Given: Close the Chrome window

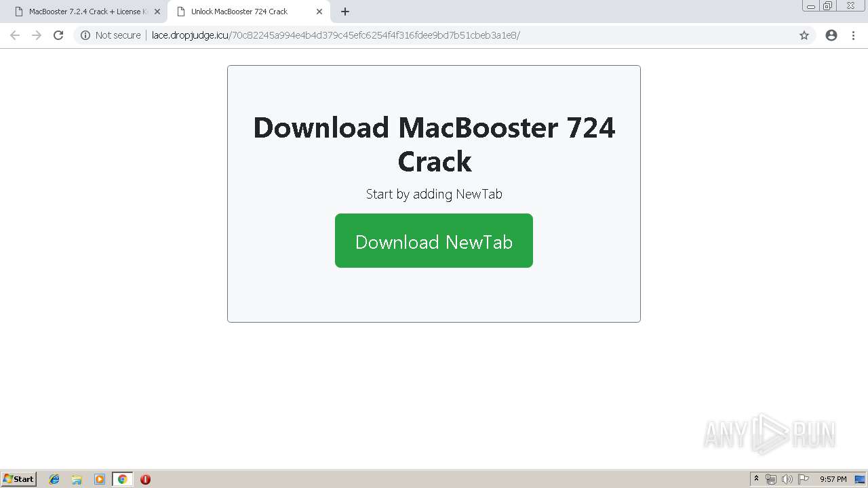Looking at the screenshot, I should pyautogui.click(x=850, y=6).
